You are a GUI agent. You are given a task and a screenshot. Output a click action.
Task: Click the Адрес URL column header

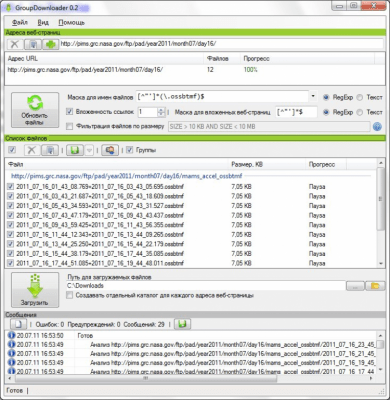(104, 59)
